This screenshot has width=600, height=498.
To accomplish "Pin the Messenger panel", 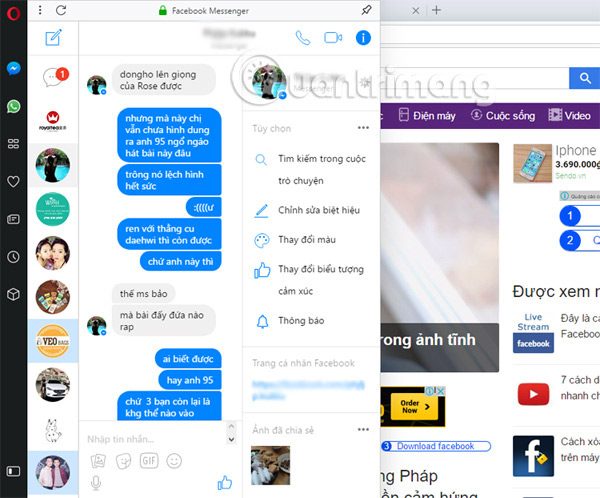I will pyautogui.click(x=366, y=10).
